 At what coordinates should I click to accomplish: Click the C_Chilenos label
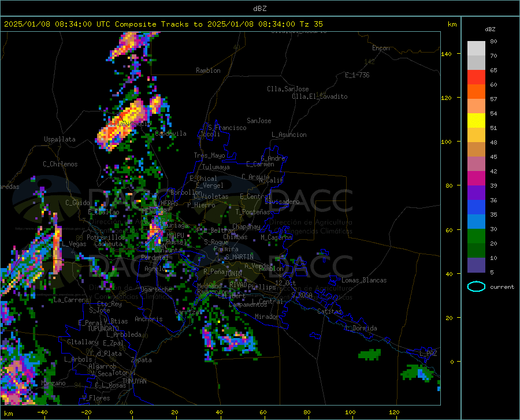(x=60, y=164)
